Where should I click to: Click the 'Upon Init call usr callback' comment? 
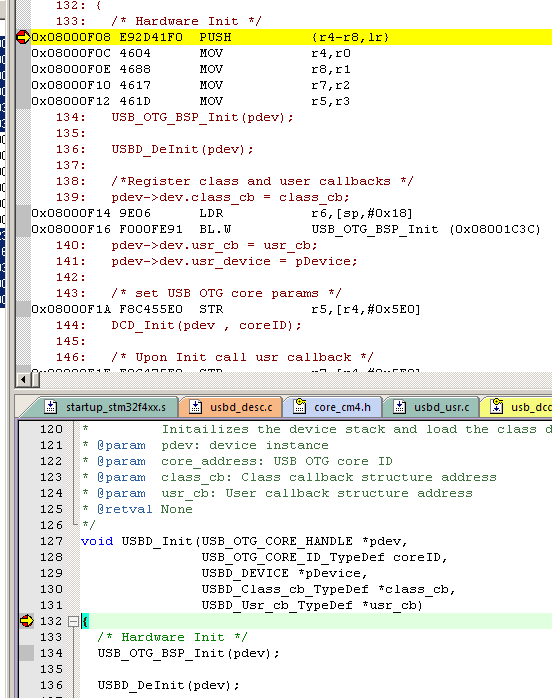pyautogui.click(x=242, y=357)
